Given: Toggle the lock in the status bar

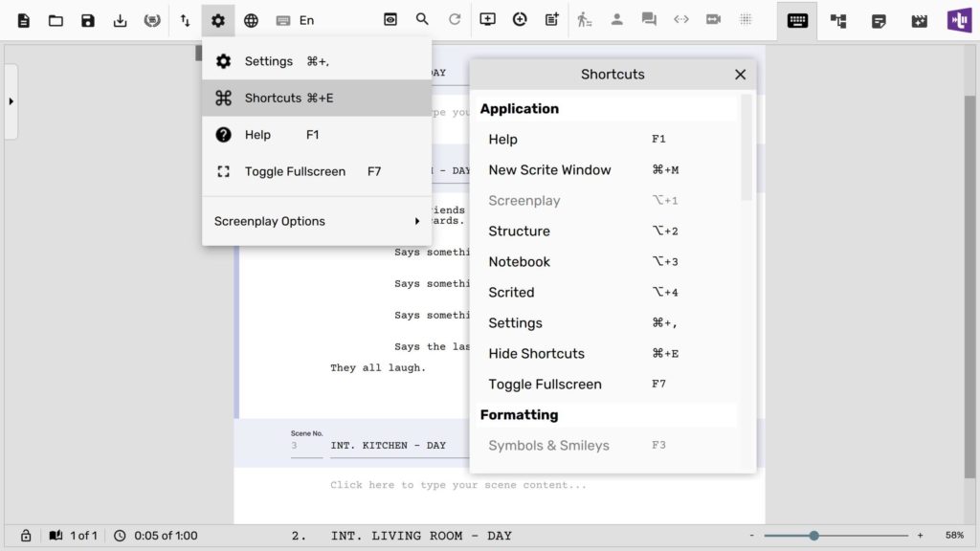Looking at the screenshot, I should pyautogui.click(x=25, y=536).
